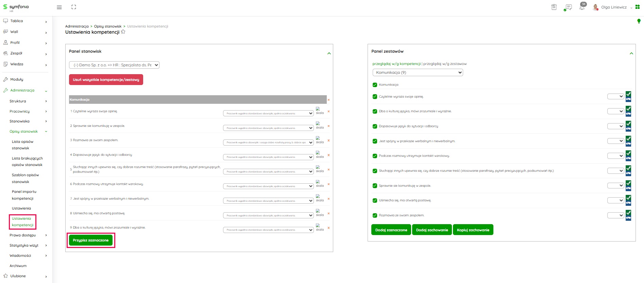Click the favorite star next to page title
This screenshot has height=283, width=644.
(123, 32)
